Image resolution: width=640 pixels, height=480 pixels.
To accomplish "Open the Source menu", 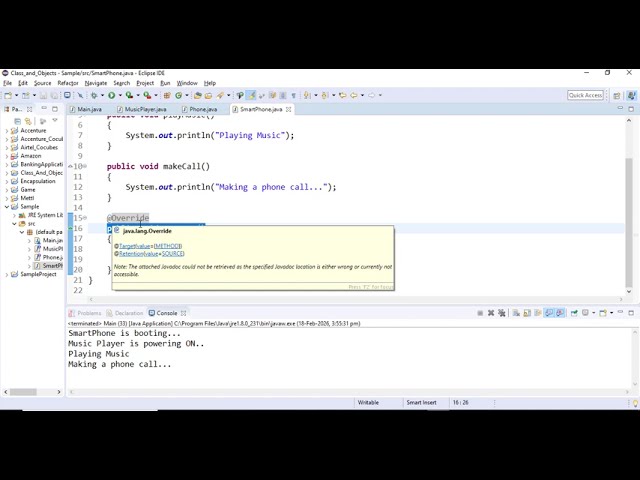I will [x=42, y=83].
